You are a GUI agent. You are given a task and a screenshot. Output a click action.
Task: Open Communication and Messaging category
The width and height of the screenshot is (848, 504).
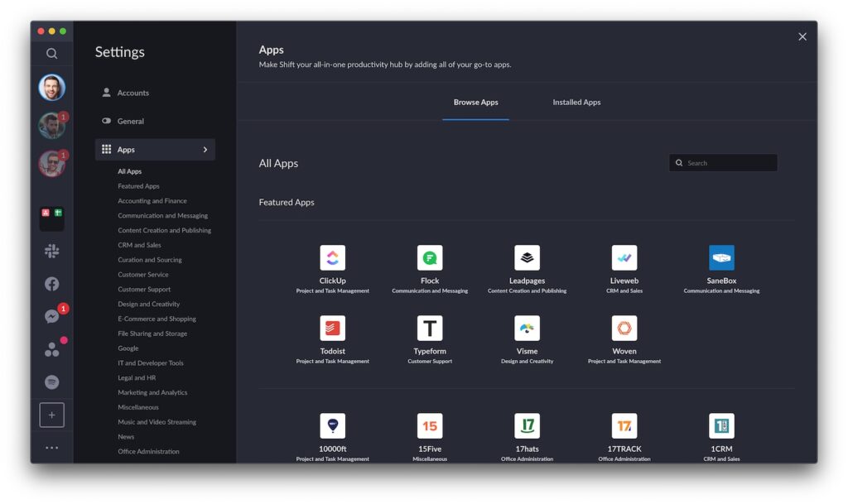[x=163, y=215]
